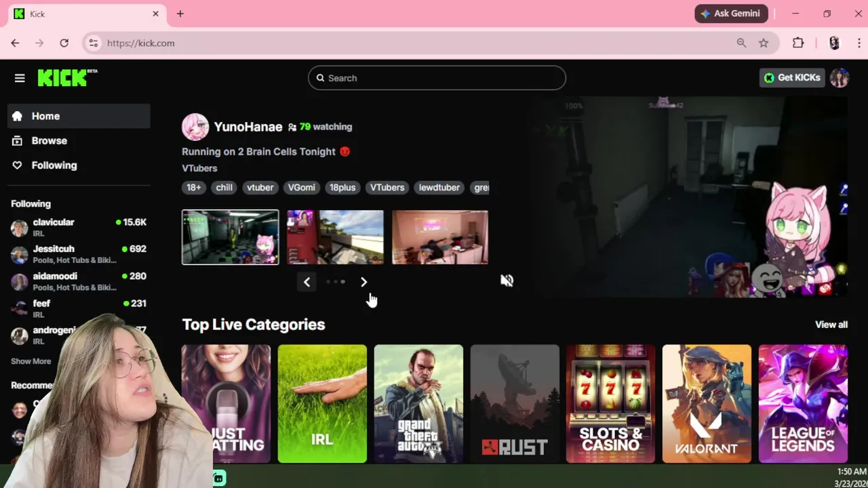Open League of Legends category card
This screenshot has height=488, width=868.
click(x=803, y=404)
